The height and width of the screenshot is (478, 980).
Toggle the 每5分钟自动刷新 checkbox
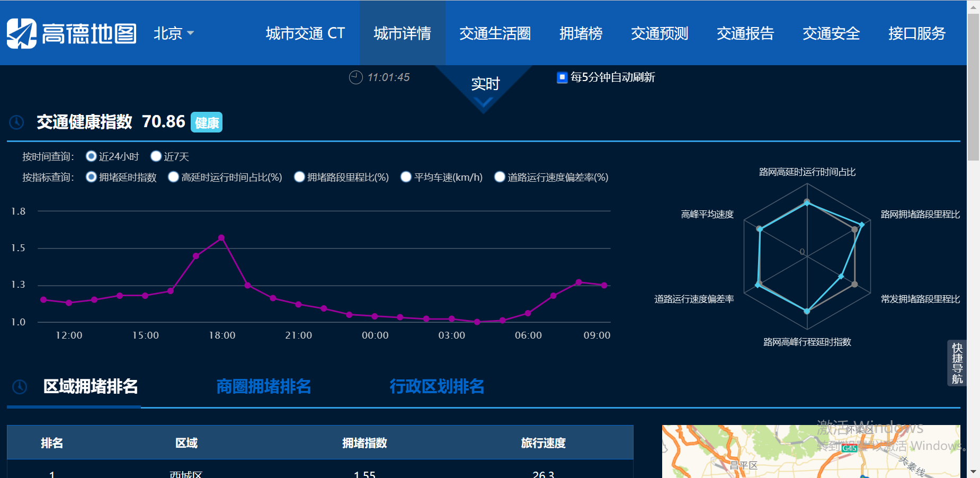pyautogui.click(x=563, y=77)
